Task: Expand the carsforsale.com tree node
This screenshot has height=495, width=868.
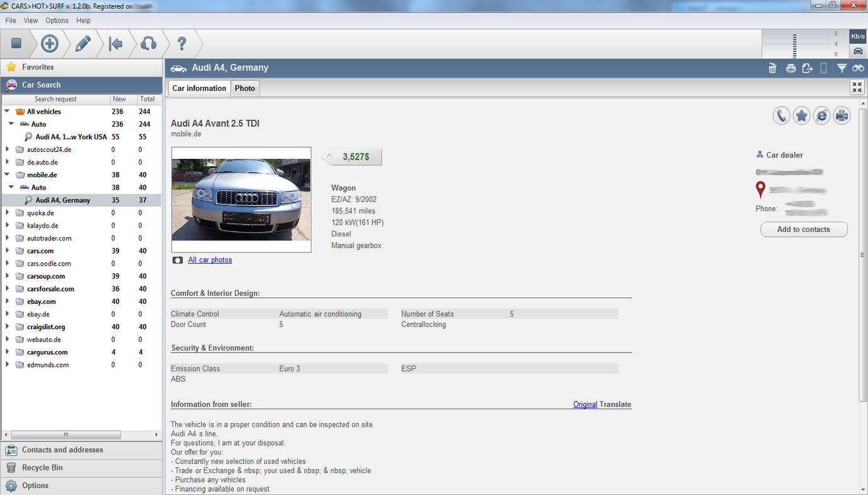Action: tap(7, 289)
